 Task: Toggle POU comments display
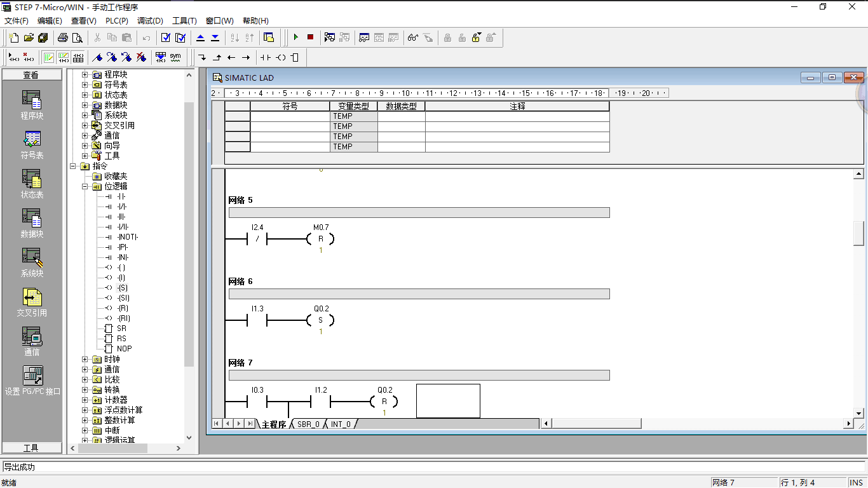click(x=48, y=57)
